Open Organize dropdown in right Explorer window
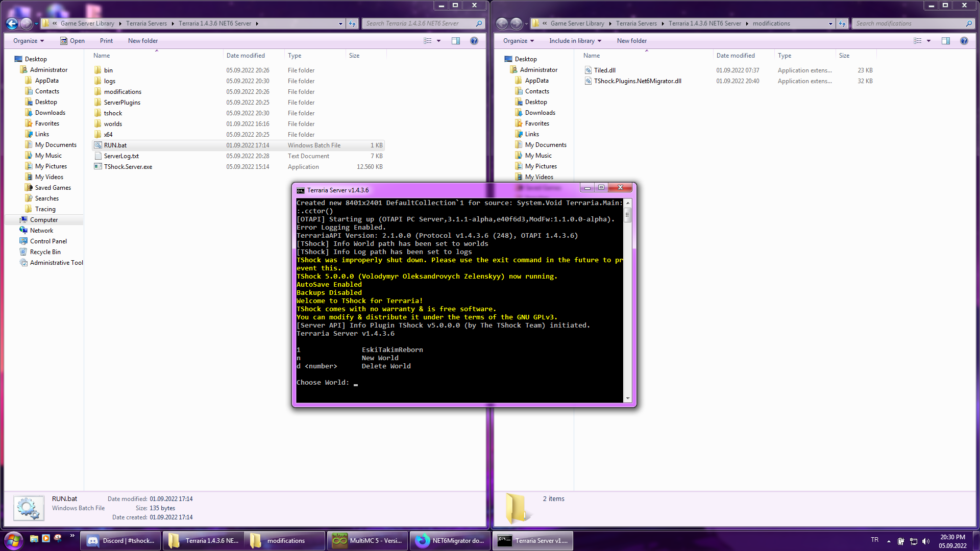Image resolution: width=980 pixels, height=551 pixels. point(519,41)
